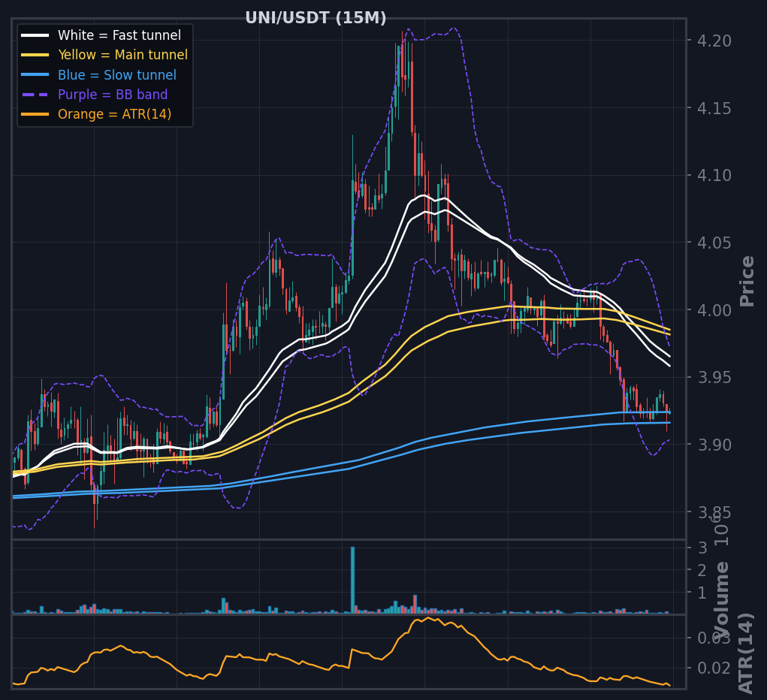767x700 pixels.
Task: Click the vertical 'Price' axis title
Action: [x=747, y=281]
